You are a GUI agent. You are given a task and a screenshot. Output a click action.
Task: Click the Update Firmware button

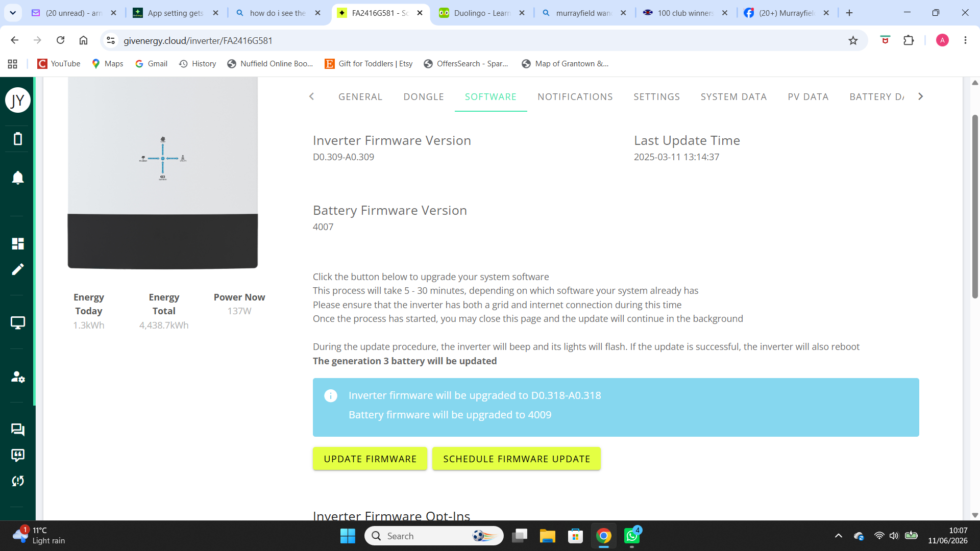[370, 459]
